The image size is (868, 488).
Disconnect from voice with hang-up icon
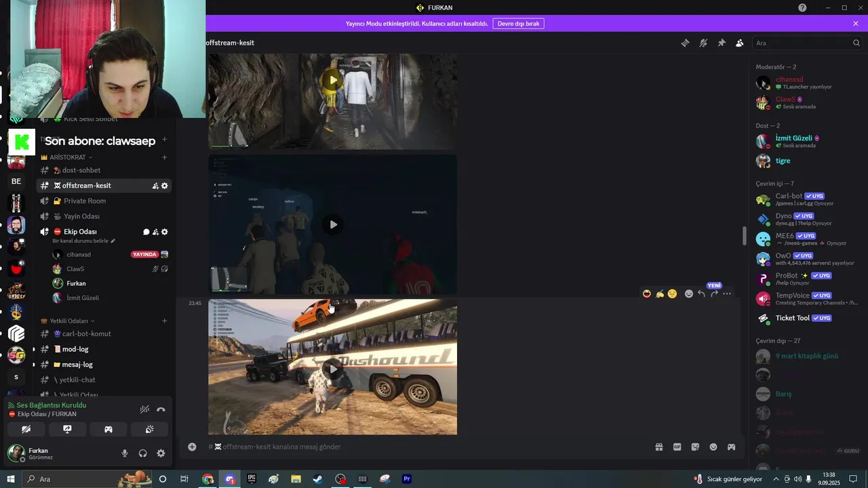tap(161, 409)
